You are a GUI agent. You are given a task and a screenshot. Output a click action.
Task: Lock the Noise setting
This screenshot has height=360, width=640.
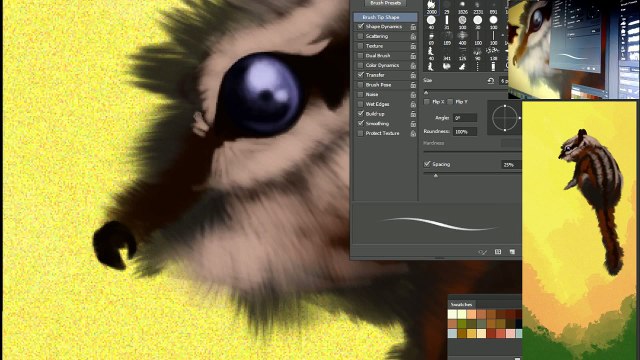click(413, 95)
